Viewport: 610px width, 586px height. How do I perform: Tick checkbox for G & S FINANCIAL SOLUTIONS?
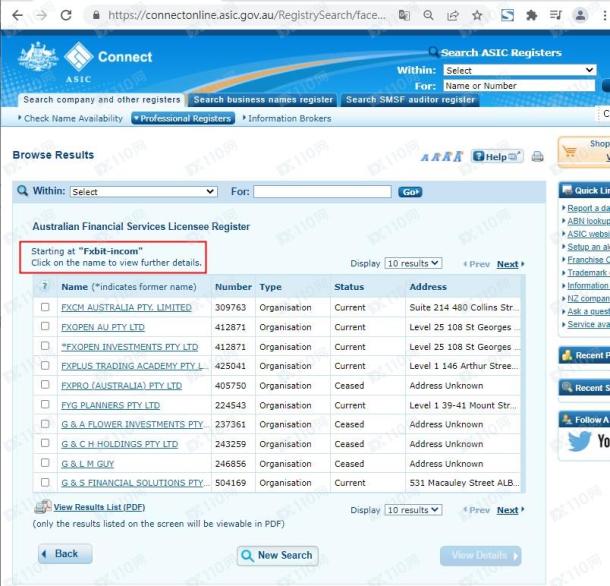click(45, 482)
